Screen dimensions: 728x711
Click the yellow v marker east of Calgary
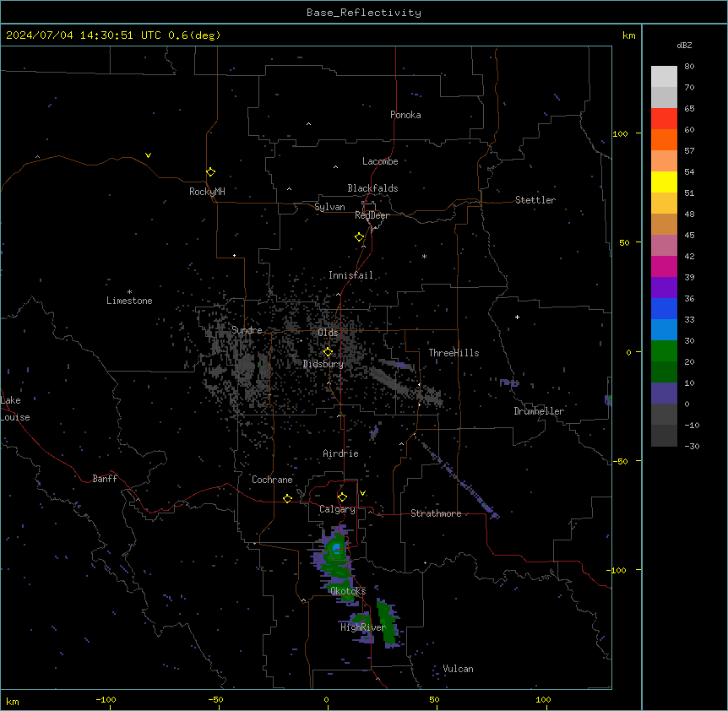pos(362,493)
